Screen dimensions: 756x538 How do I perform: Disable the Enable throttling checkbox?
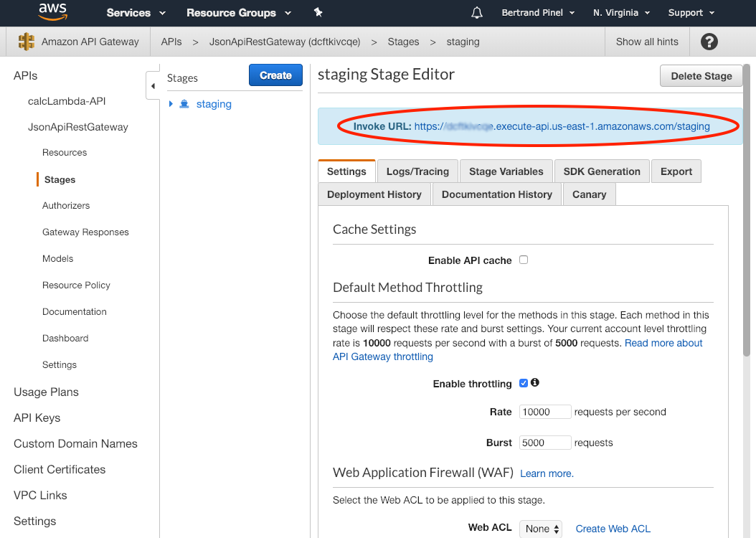point(524,383)
